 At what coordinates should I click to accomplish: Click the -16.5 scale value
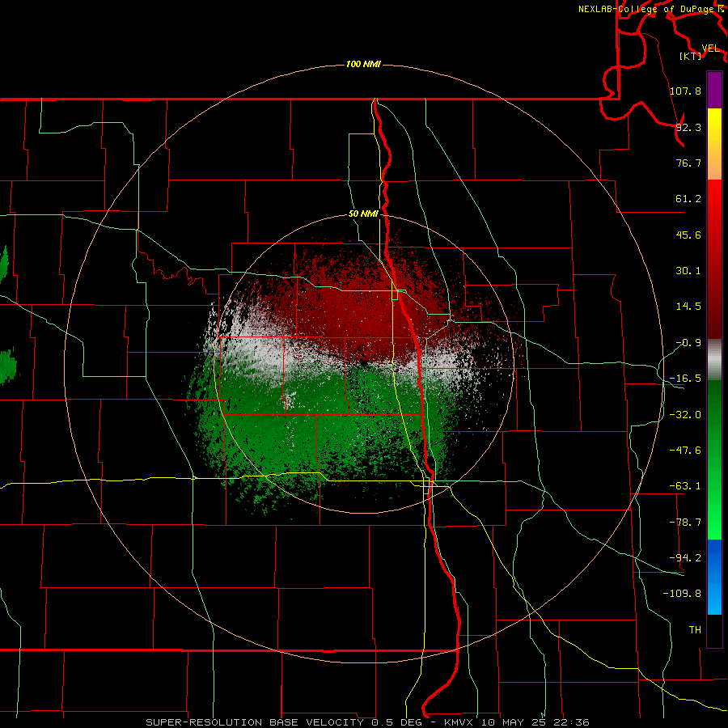point(685,379)
